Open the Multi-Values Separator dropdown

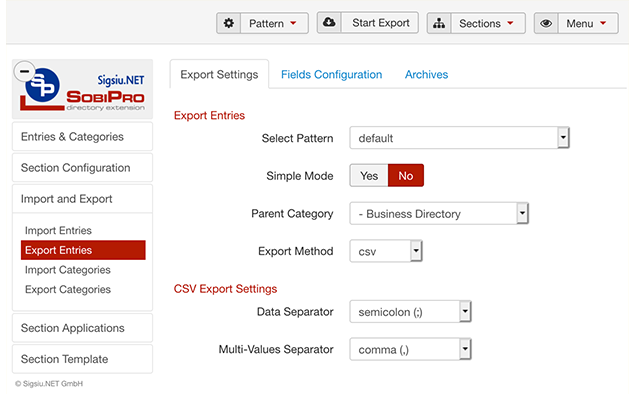tap(410, 349)
